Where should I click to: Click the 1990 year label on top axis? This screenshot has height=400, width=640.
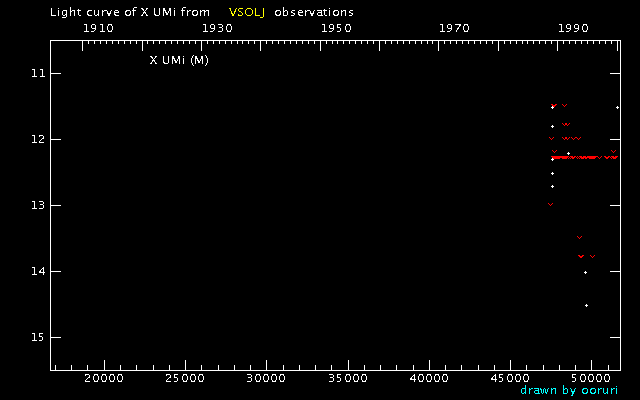click(573, 28)
